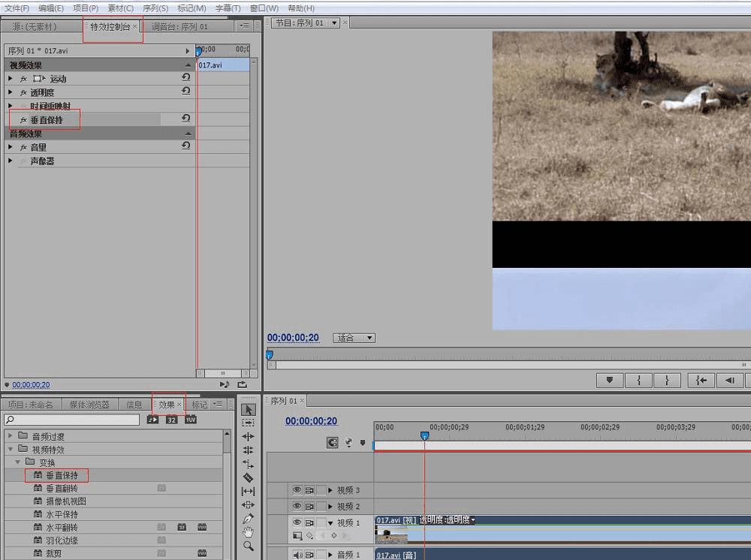
Task: Expand the 音频过渡 folder
Action: point(10,436)
